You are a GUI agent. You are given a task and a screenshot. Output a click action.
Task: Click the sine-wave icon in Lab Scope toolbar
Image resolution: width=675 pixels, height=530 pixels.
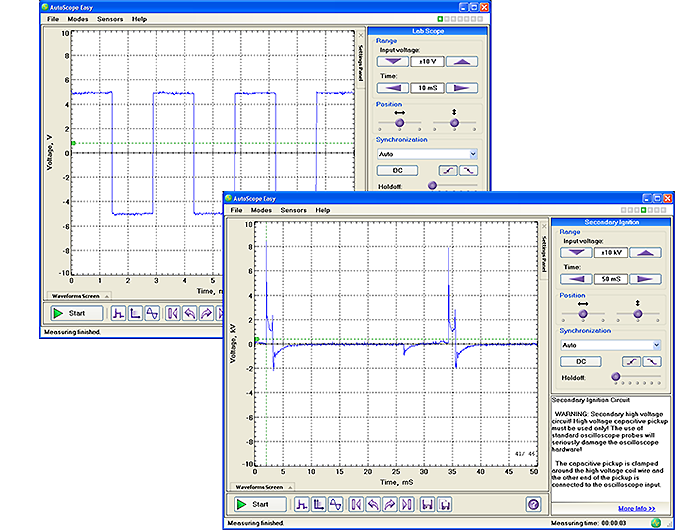[x=152, y=313]
